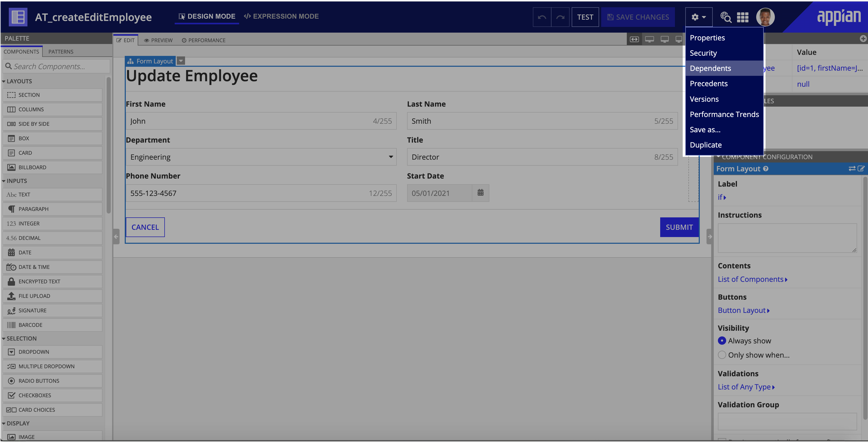Select the Only show when visibility option
Screen dimensions: 868x442
[722, 355]
